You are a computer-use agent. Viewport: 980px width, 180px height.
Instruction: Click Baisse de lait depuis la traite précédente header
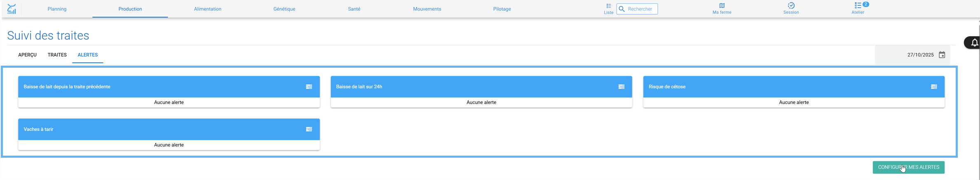tap(169, 87)
